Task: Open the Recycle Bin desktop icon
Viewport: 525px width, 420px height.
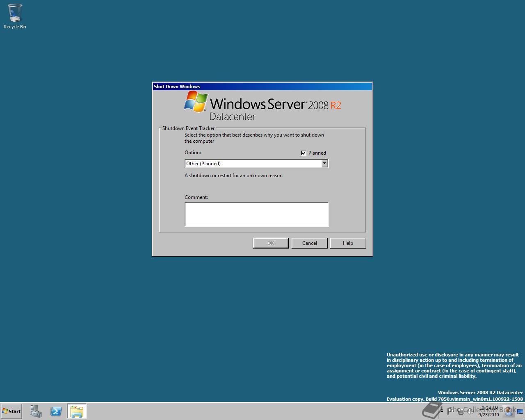Action: point(15,16)
